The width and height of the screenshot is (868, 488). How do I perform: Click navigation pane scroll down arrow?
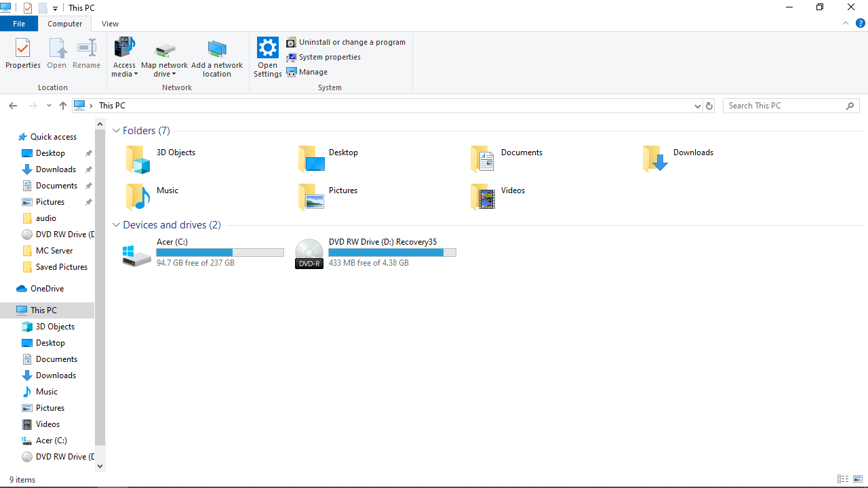(100, 466)
